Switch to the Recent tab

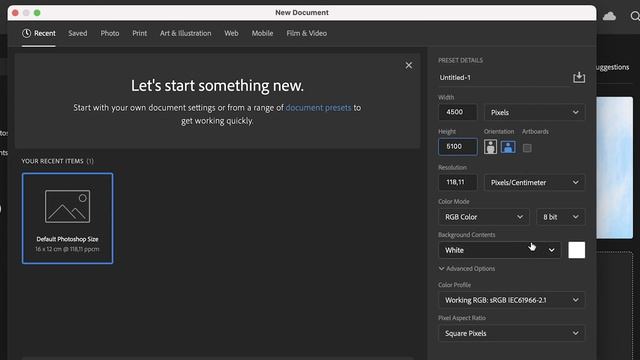coord(39,33)
